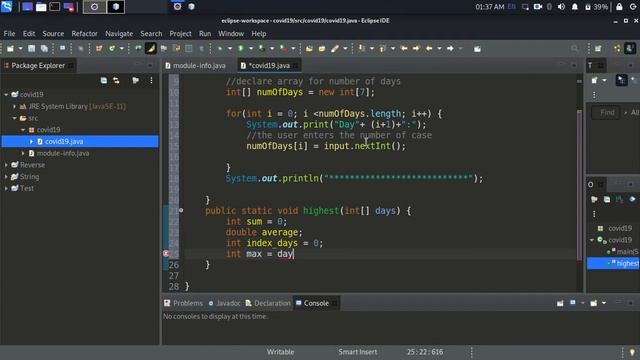Select the highest method in Outline
The height and width of the screenshot is (360, 640).
(613, 264)
